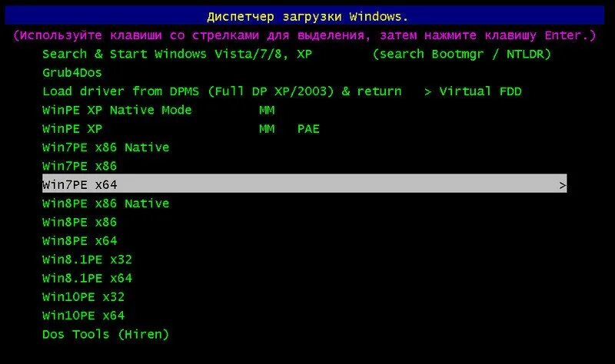
Task: Expand arrow on Win7PE x64 row
Action: coord(563,185)
